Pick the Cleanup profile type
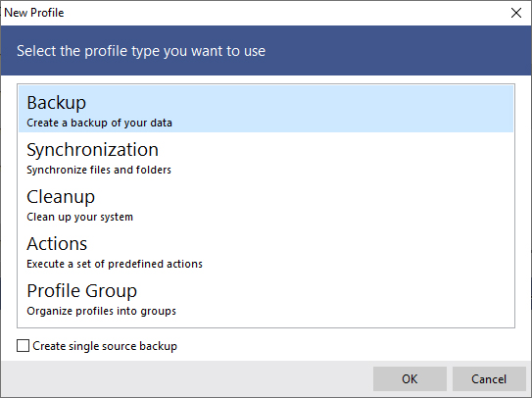 [x=266, y=203]
